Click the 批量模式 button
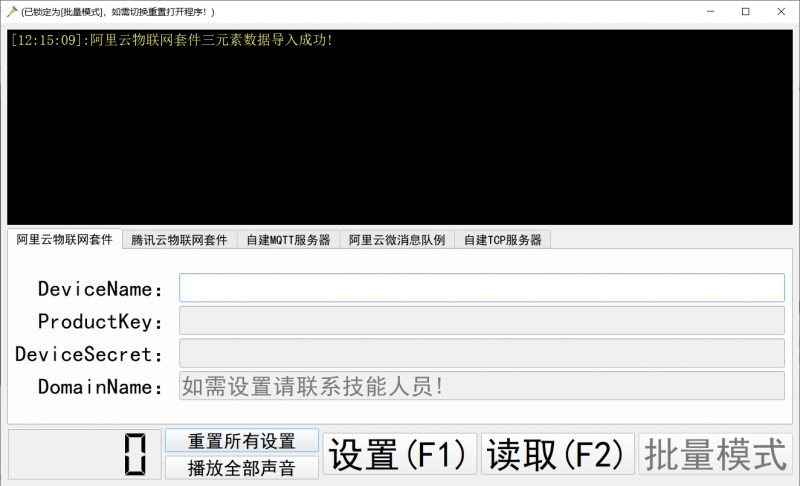 [x=715, y=454]
